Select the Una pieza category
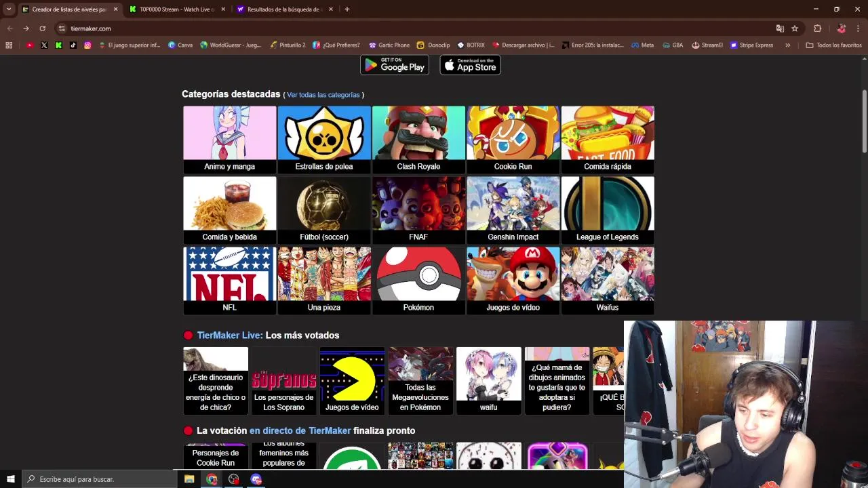The width and height of the screenshot is (868, 488). pos(324,281)
